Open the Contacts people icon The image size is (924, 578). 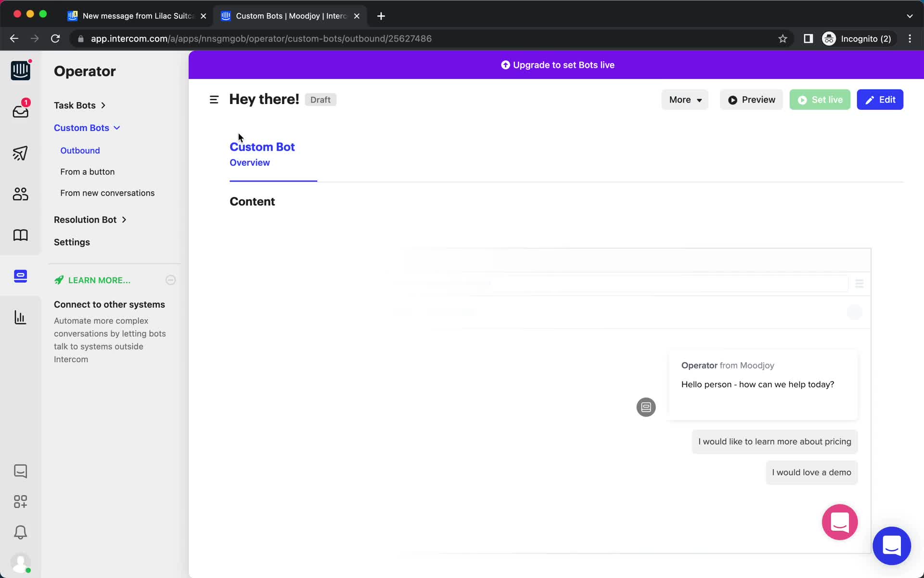pyautogui.click(x=20, y=194)
